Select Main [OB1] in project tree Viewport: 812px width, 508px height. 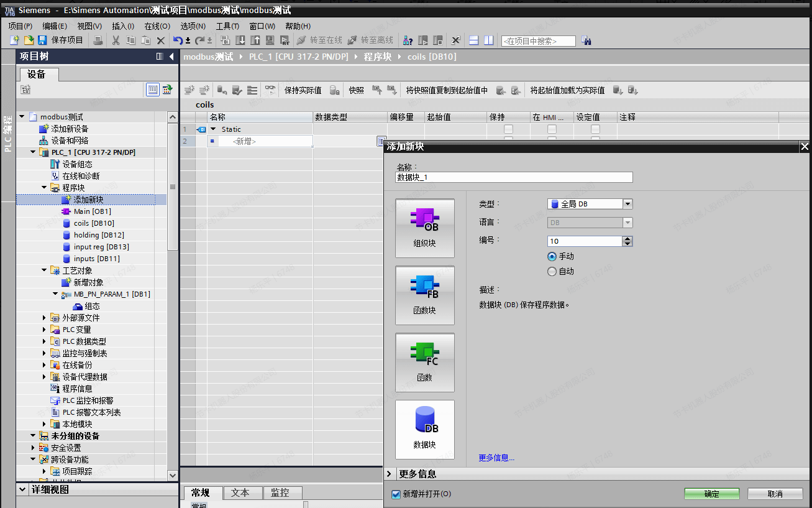[92, 211]
